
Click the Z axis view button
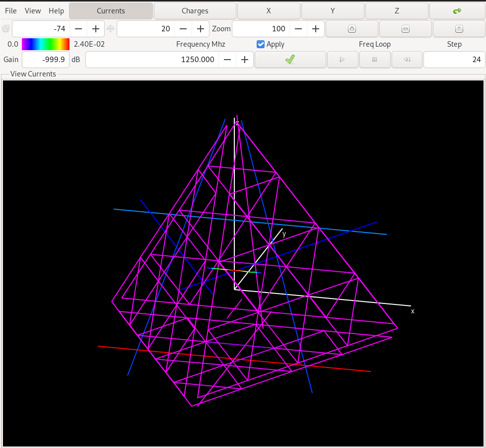pos(397,10)
